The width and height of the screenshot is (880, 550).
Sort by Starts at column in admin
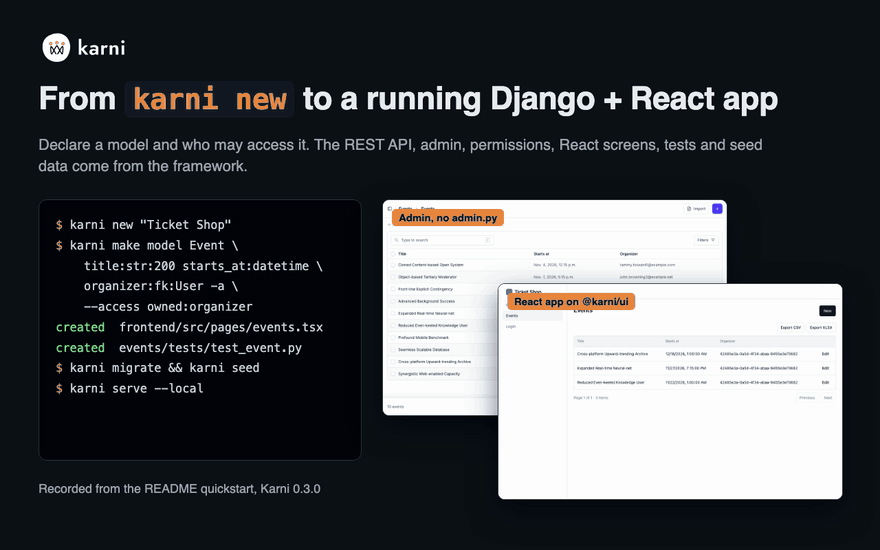click(x=541, y=254)
